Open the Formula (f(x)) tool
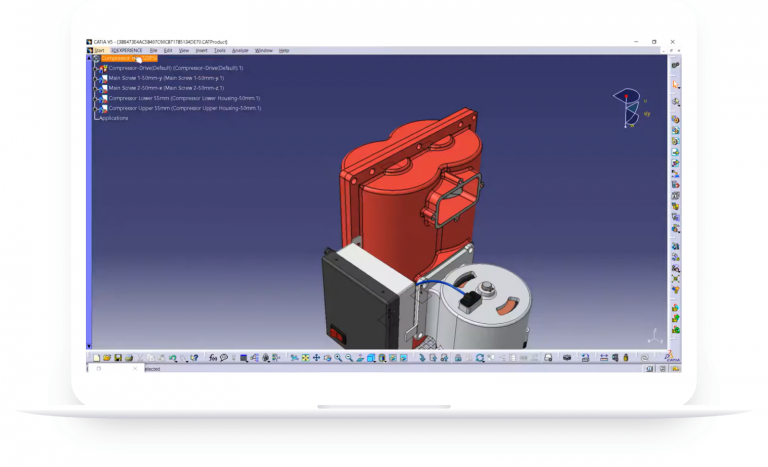The image size is (768, 467). click(213, 358)
